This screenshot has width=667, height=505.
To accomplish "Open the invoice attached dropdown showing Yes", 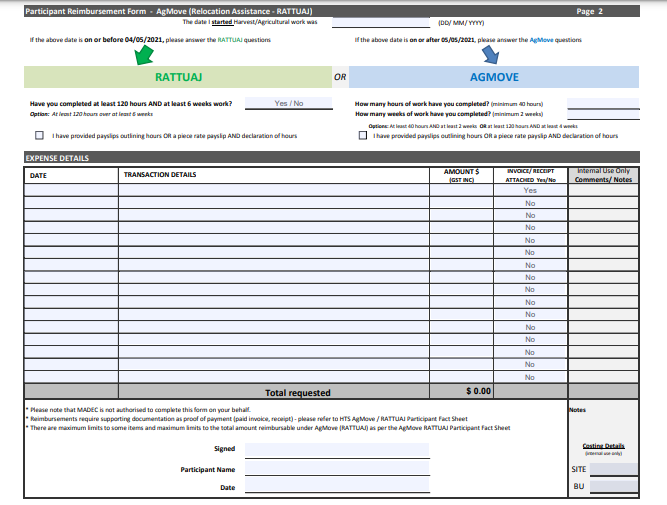I will [x=530, y=190].
